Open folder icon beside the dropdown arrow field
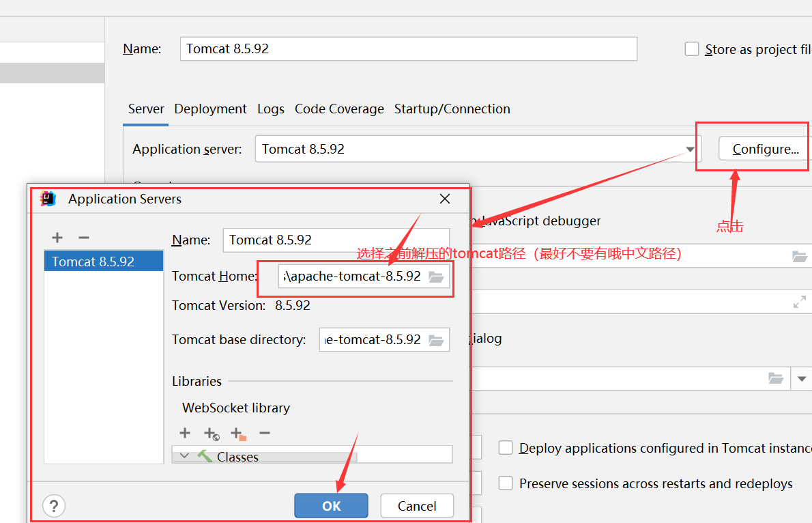Screen dimensions: 812x523 pos(775,378)
